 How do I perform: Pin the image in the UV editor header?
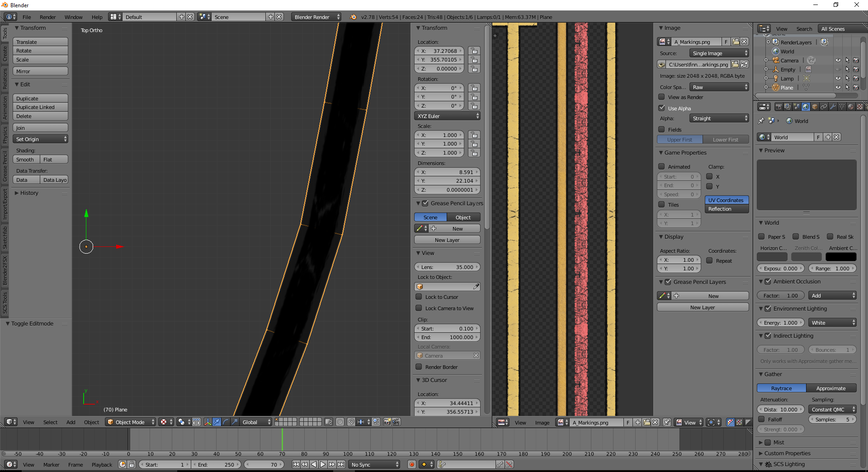pyautogui.click(x=667, y=423)
